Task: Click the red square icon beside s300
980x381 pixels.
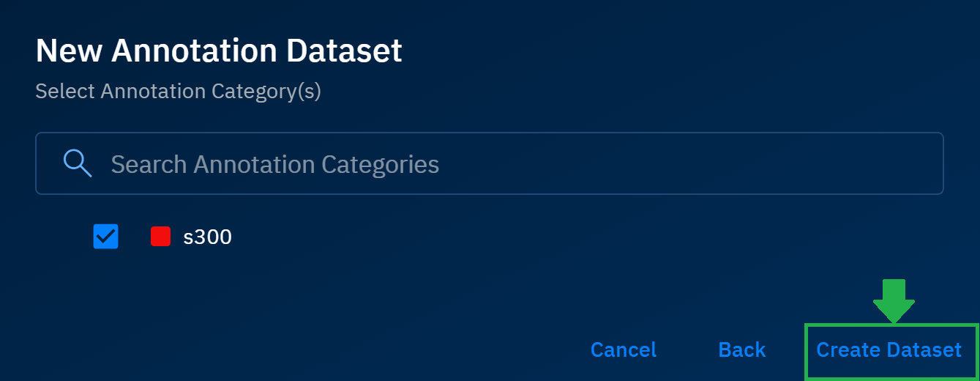Action: [160, 237]
